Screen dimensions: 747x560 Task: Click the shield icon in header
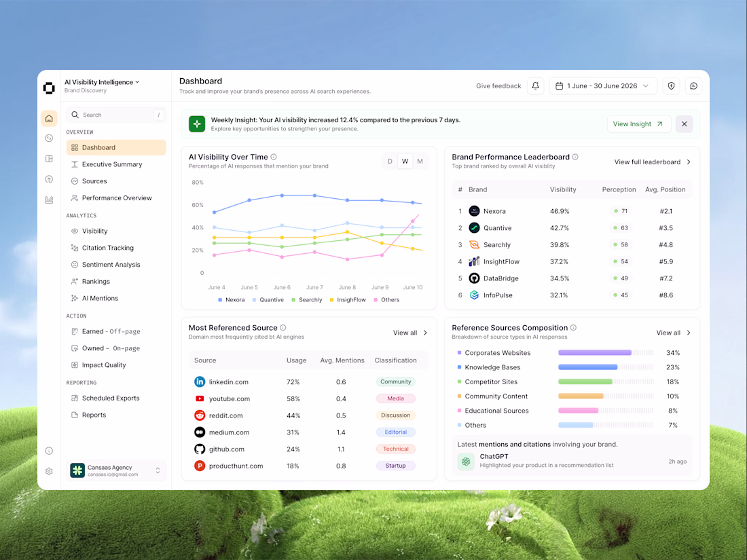[671, 86]
